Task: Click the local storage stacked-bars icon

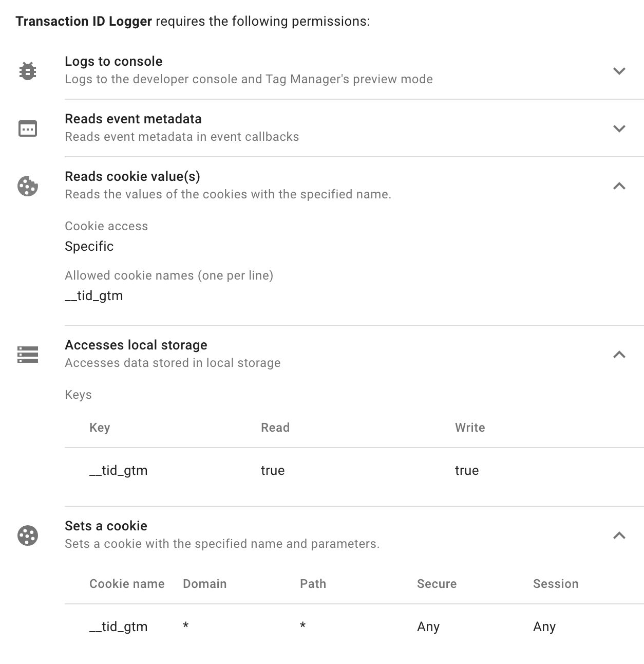Action: [28, 355]
